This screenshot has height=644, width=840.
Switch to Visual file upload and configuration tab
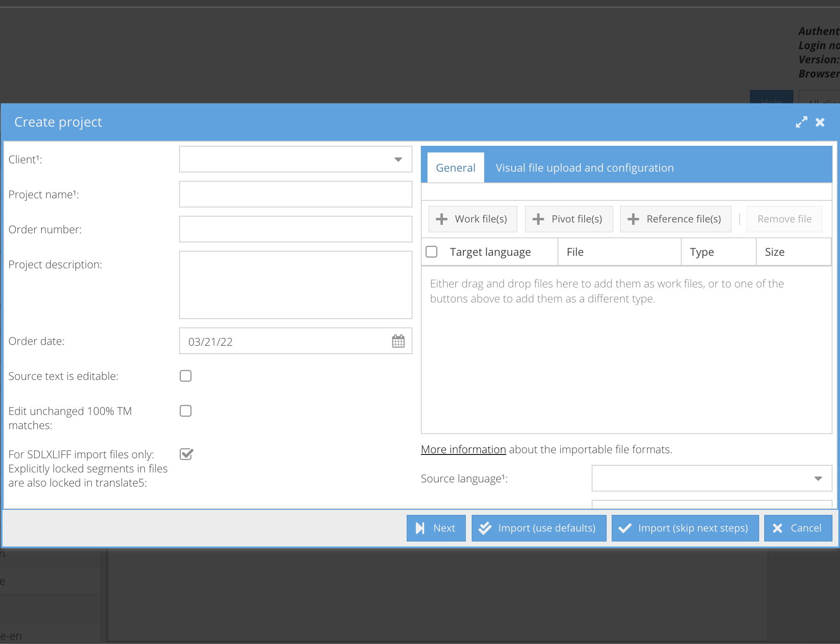tap(584, 168)
